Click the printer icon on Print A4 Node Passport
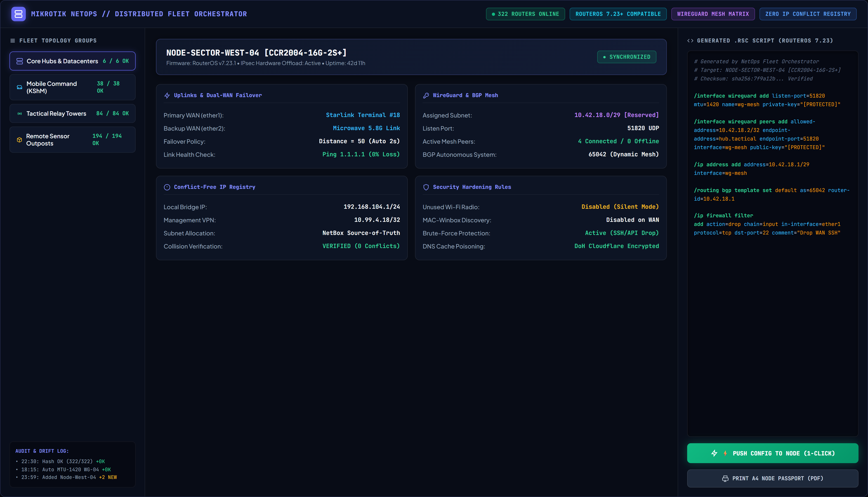868x497 pixels. point(725,478)
